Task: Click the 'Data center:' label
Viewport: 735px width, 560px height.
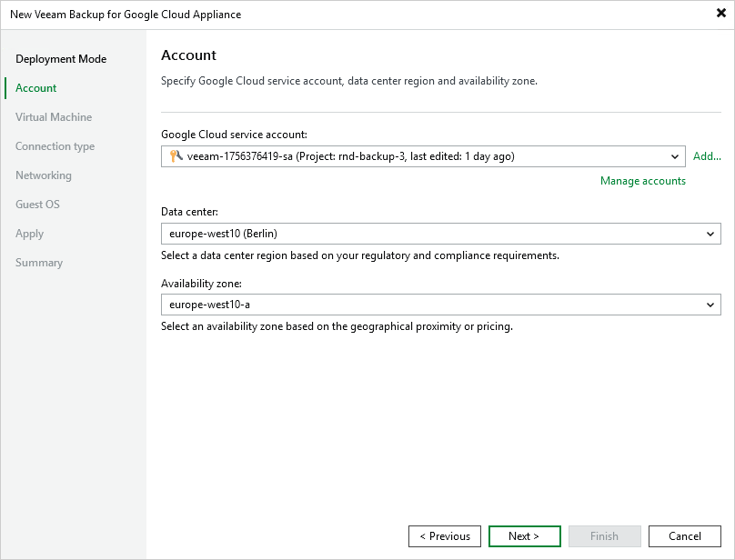Action: point(189,212)
